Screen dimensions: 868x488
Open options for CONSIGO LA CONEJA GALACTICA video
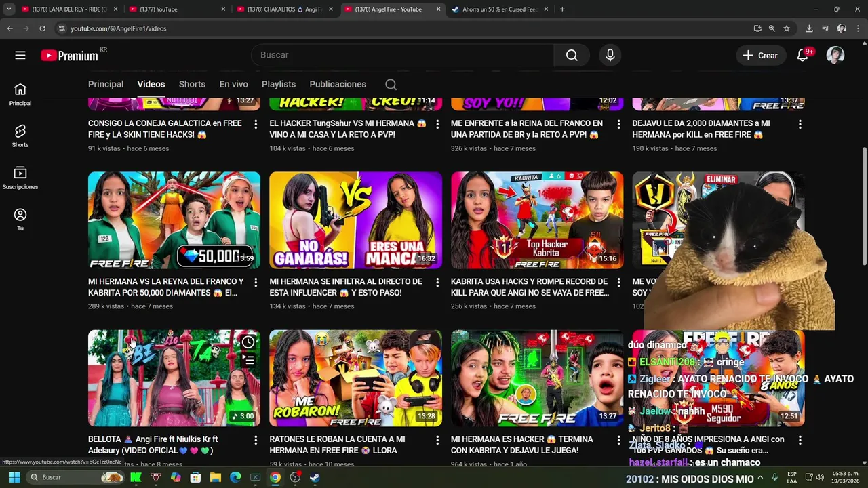pyautogui.click(x=256, y=125)
